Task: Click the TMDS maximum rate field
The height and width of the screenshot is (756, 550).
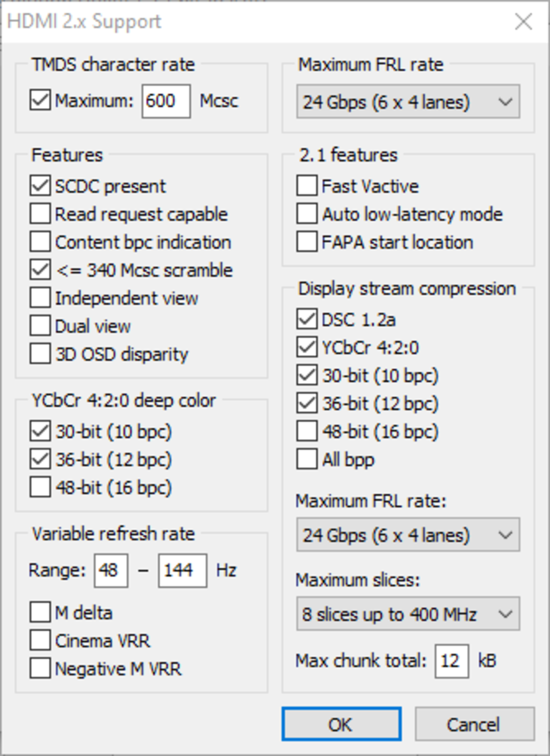Action: (x=166, y=101)
